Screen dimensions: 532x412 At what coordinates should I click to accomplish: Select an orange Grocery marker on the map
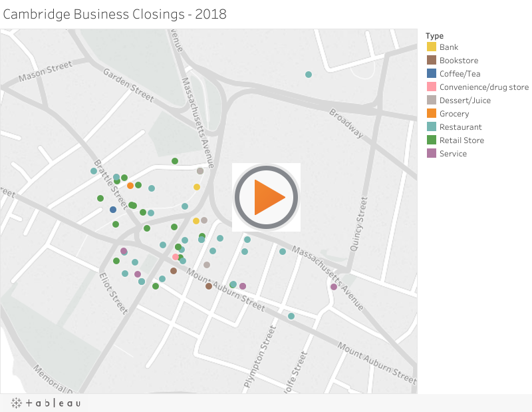click(x=130, y=185)
